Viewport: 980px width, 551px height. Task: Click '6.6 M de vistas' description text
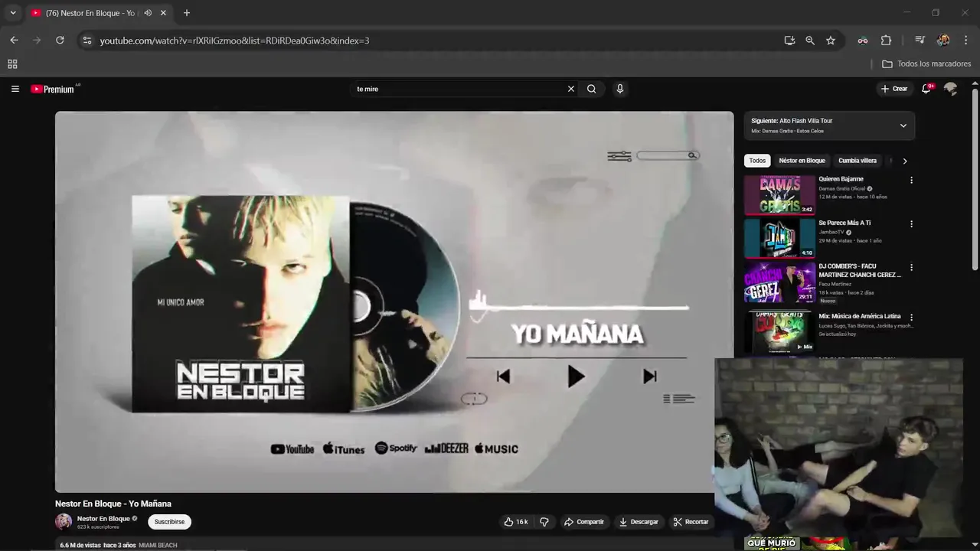pos(80,545)
